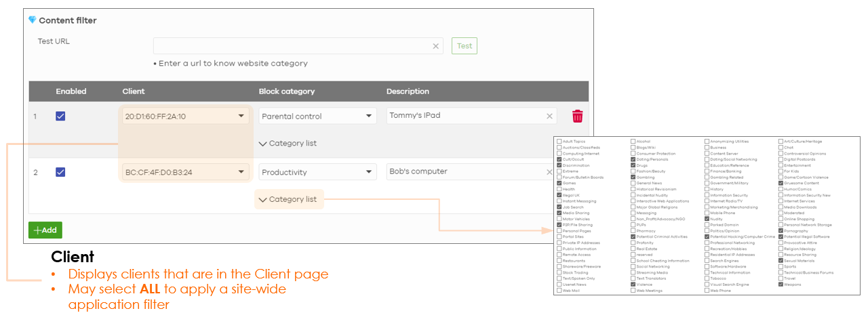Click the Test button
Viewport: 868px width, 313px height.
coord(464,46)
